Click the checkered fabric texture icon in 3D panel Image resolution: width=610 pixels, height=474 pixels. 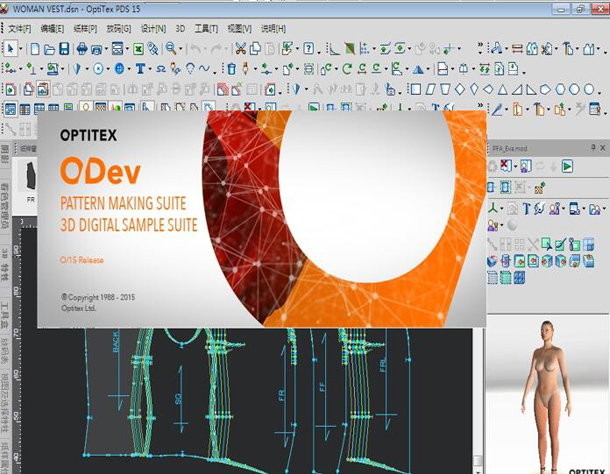click(539, 189)
